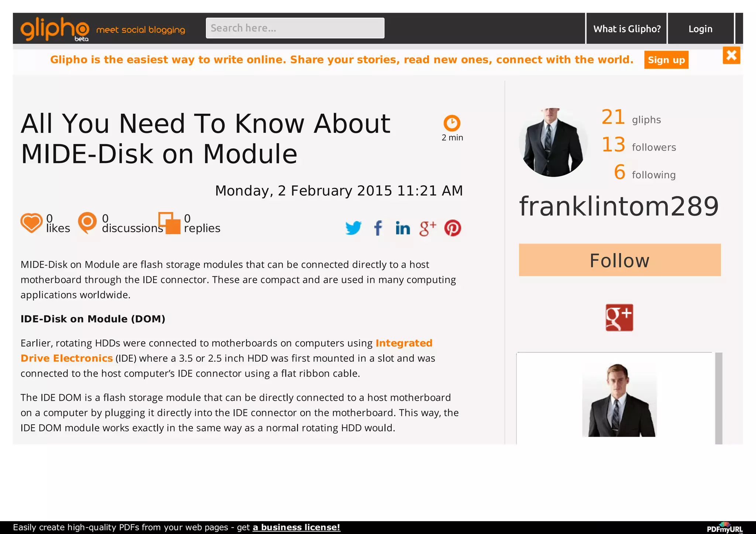This screenshot has width=756, height=534.
Task: Open the Login menu item
Action: [x=700, y=29]
